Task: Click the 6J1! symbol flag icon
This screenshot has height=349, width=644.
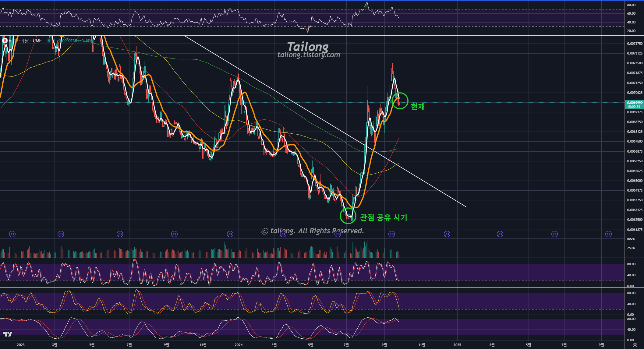Action: [5, 41]
